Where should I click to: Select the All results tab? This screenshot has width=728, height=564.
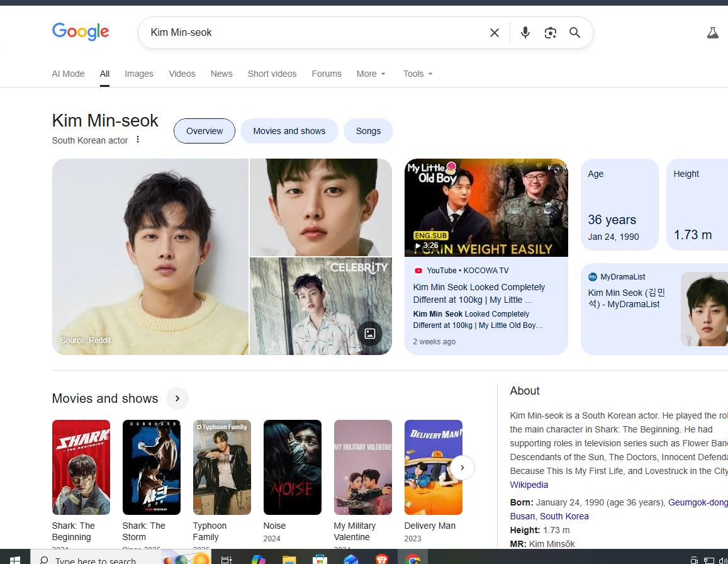[104, 74]
